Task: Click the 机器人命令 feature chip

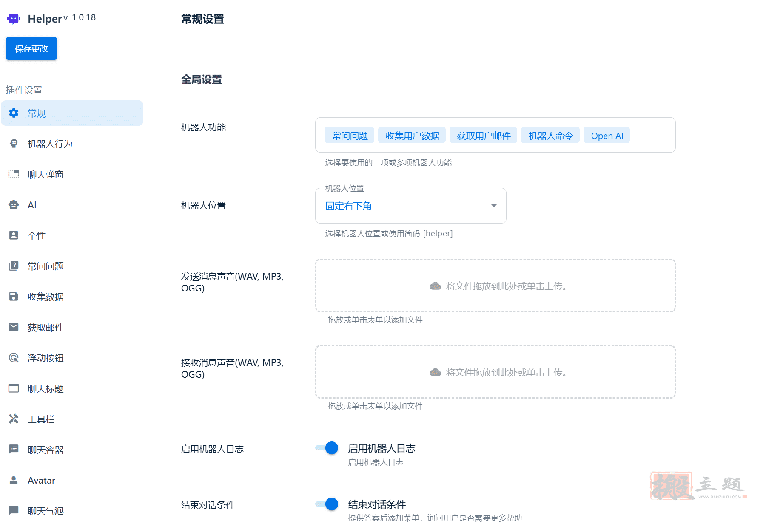Action: [550, 136]
